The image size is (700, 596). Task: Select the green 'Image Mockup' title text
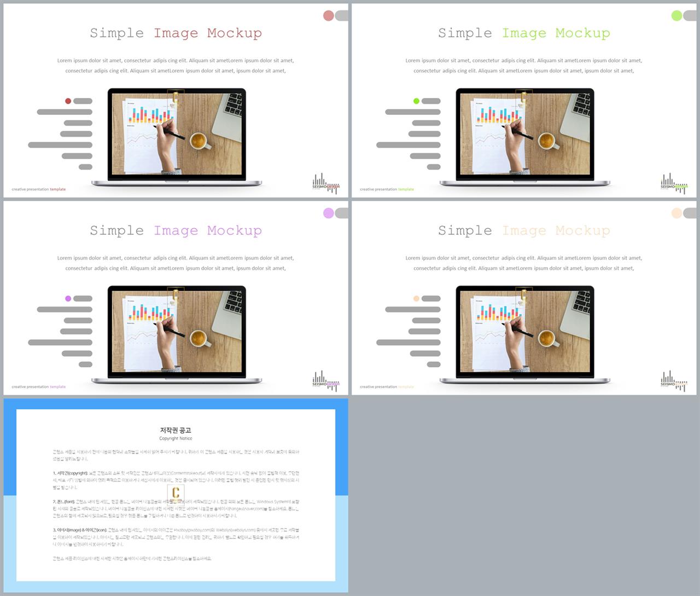556,33
